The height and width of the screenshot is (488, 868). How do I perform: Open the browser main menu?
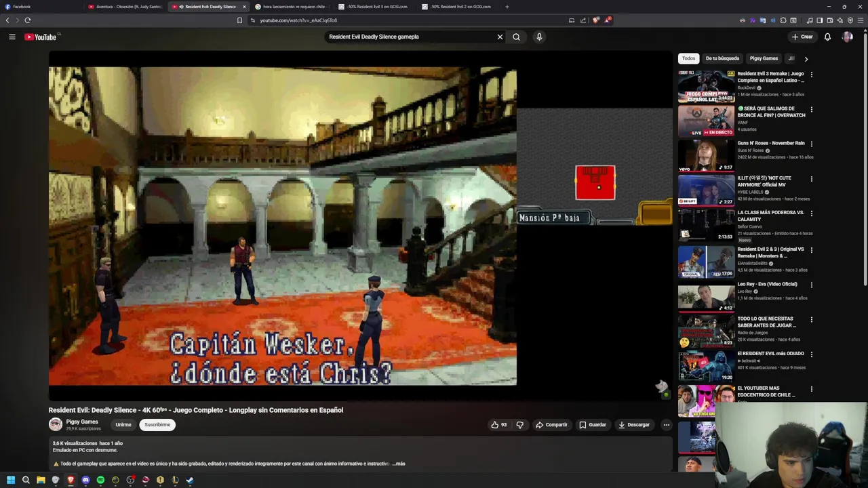pos(861,20)
